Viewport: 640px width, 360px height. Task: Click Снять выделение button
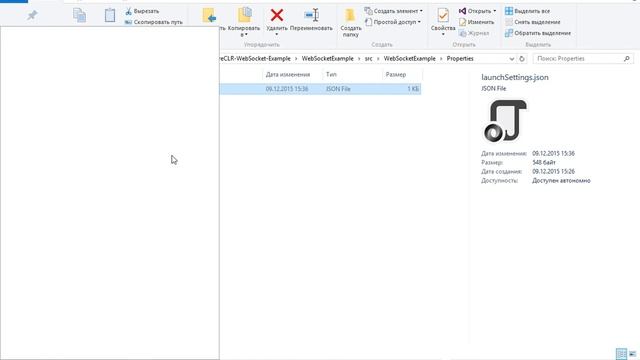click(533, 22)
